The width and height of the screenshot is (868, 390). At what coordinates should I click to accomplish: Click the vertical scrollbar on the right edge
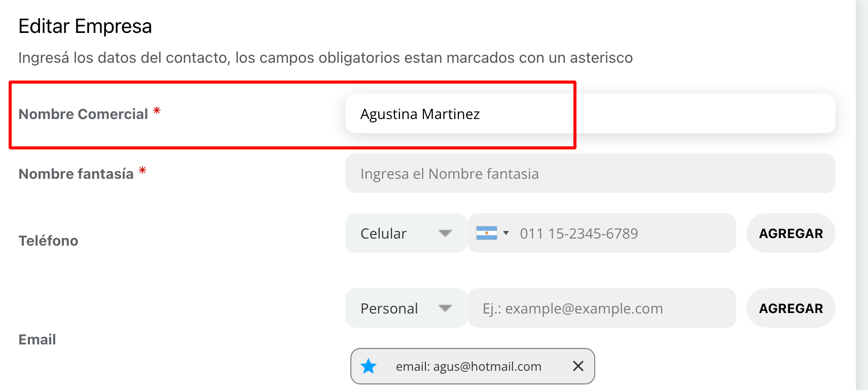pos(861,195)
